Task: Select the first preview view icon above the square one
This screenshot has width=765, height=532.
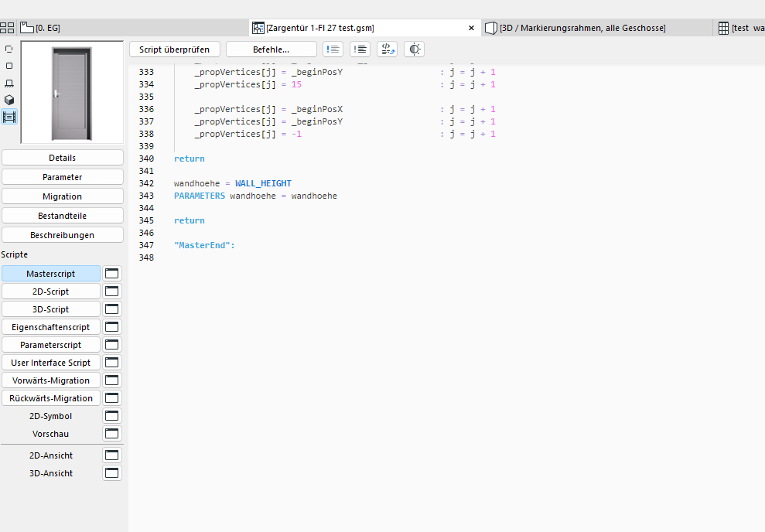Action: coord(9,49)
